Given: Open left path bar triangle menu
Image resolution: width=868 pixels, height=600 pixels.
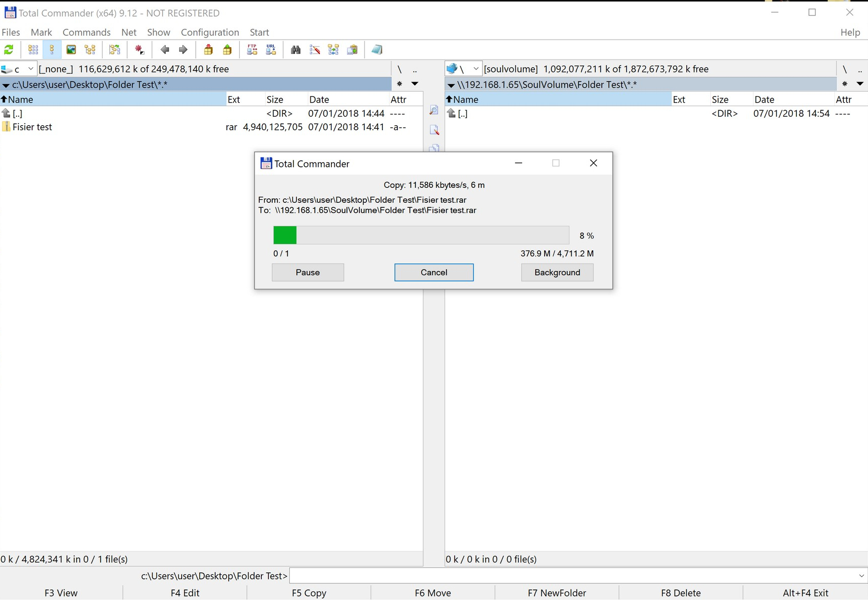Looking at the screenshot, I should click(x=6, y=85).
